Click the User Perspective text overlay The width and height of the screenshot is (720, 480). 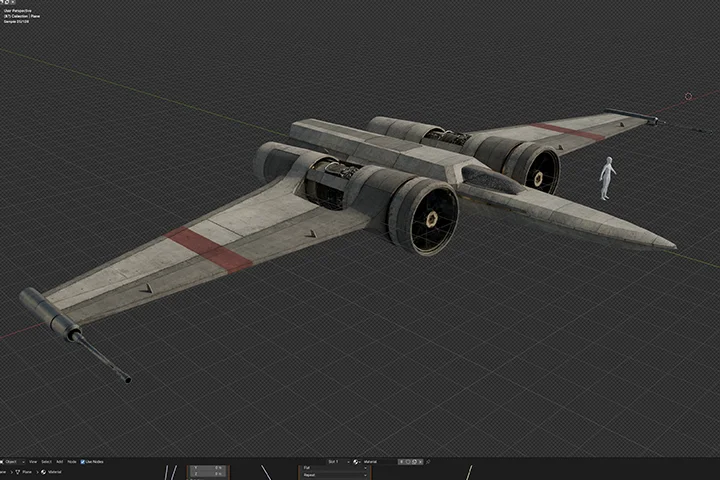18,11
